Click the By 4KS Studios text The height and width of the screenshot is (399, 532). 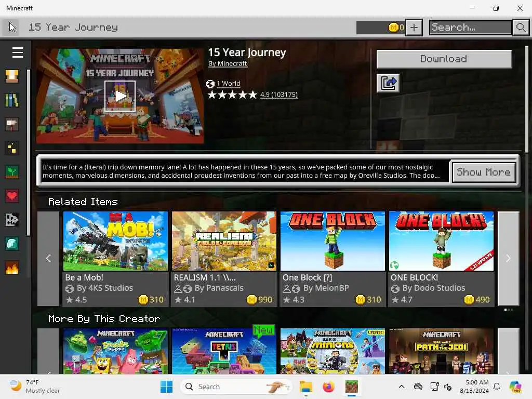coord(105,288)
